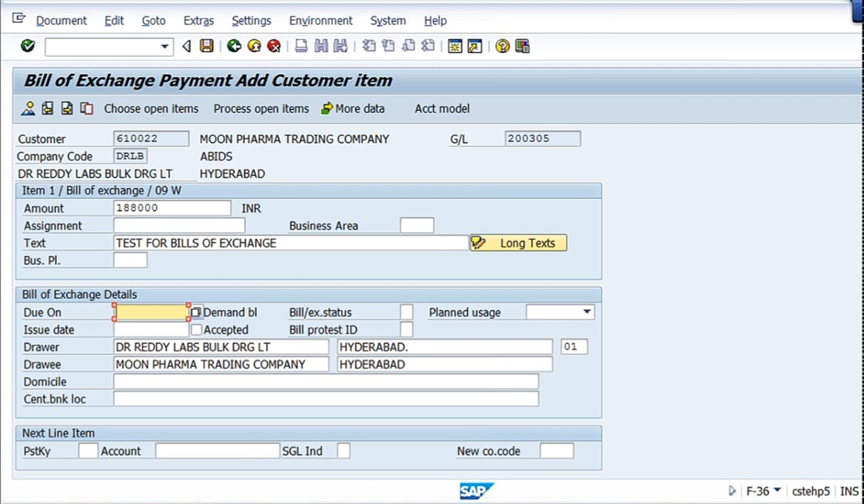Click the Find Next binoculars icon

tap(341, 47)
